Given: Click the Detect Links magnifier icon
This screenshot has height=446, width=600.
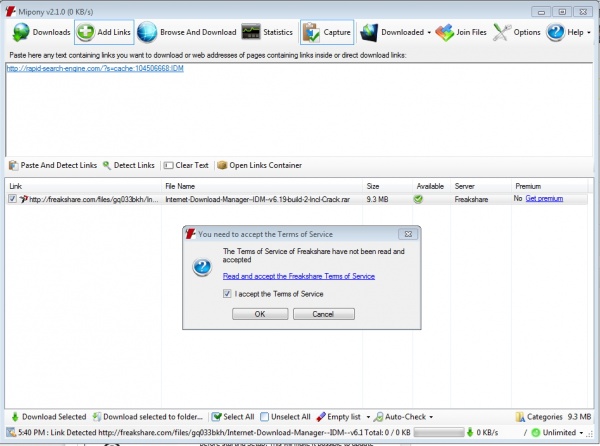Looking at the screenshot, I should point(107,165).
